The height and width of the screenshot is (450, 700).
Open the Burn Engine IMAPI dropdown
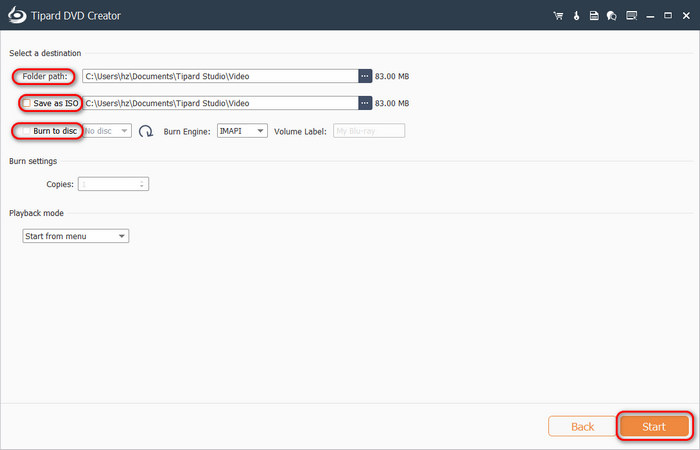242,131
